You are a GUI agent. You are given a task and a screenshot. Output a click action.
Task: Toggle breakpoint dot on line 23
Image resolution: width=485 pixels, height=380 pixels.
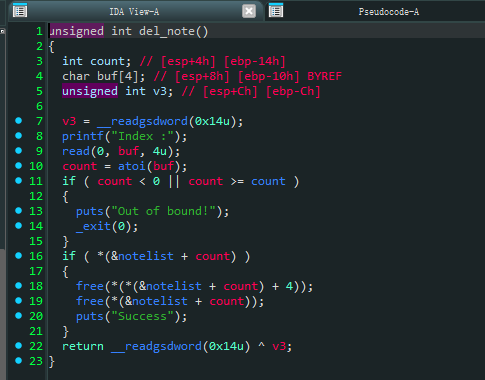(x=19, y=361)
